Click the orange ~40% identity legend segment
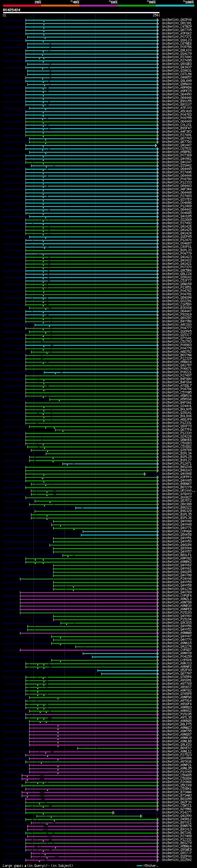197x868 pixels. [60, 6]
